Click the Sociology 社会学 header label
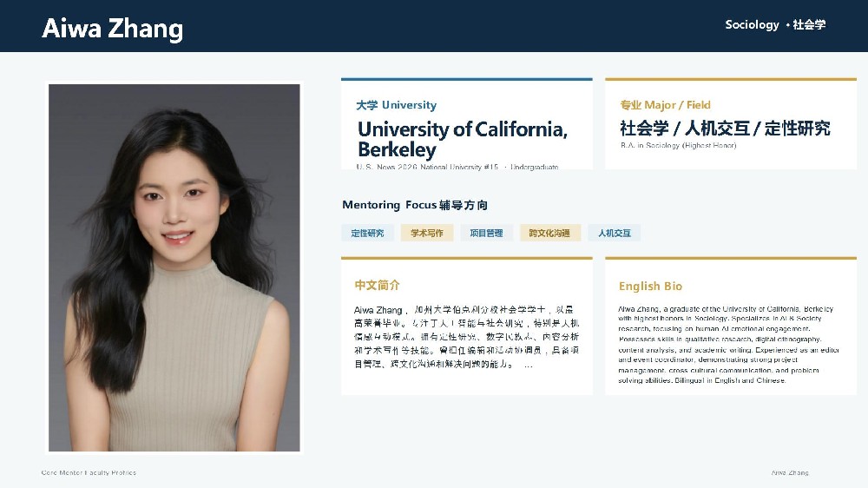Screen dimensions: 868x488 click(775, 24)
